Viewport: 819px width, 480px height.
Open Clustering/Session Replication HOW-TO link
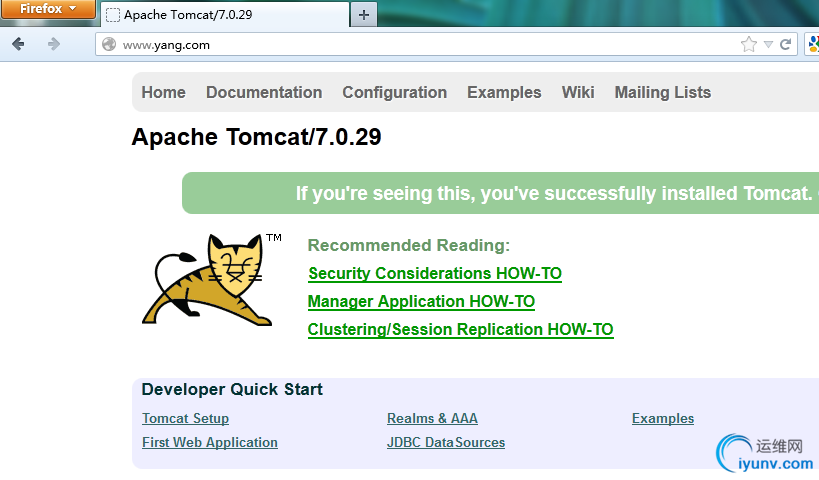coord(460,330)
